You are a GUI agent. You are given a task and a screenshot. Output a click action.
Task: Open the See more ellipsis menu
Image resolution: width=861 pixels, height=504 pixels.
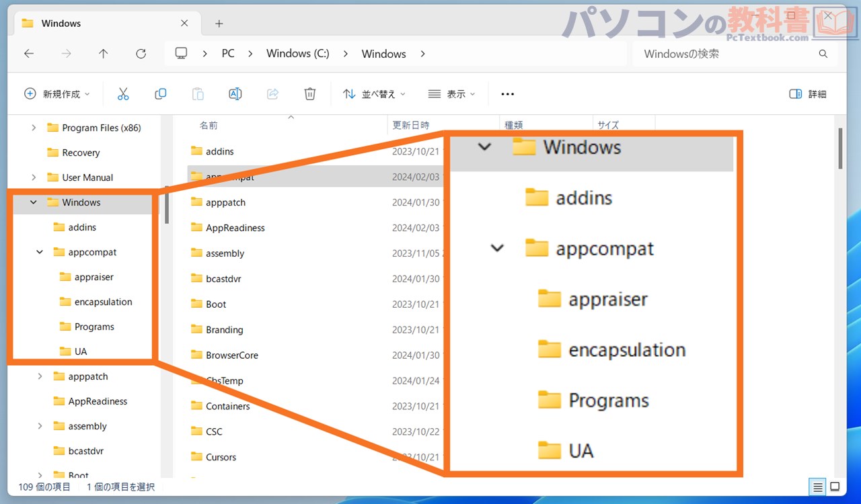click(x=507, y=93)
